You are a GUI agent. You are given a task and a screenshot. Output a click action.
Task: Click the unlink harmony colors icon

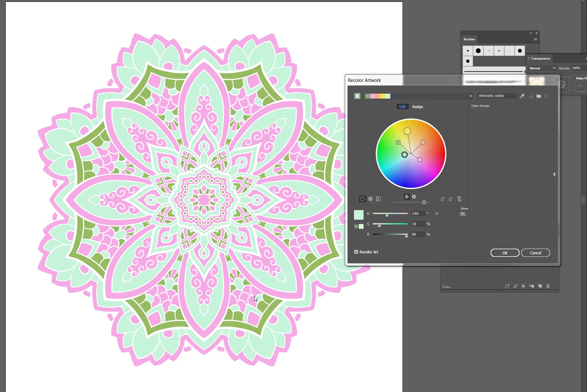coord(459,199)
